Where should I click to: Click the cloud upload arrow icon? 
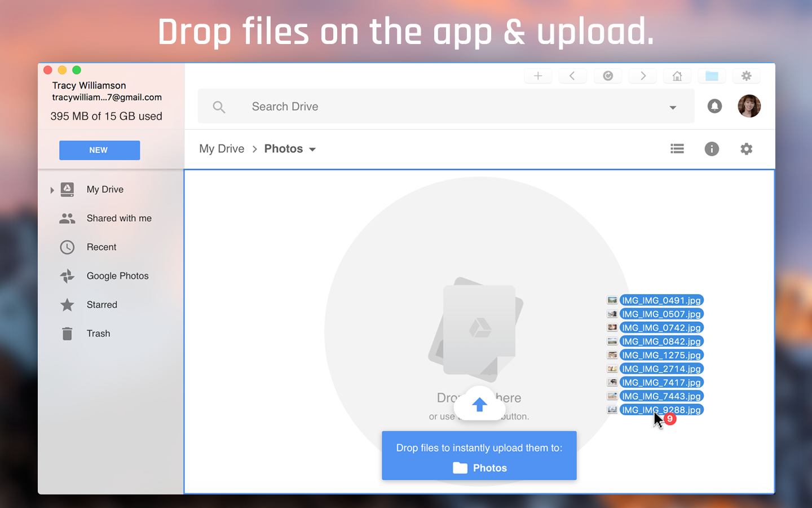pyautogui.click(x=479, y=404)
